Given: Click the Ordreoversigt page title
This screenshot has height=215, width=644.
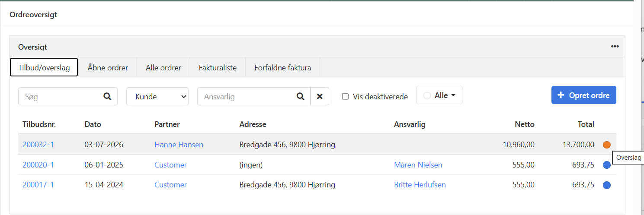Looking at the screenshot, I should pyautogui.click(x=33, y=15).
